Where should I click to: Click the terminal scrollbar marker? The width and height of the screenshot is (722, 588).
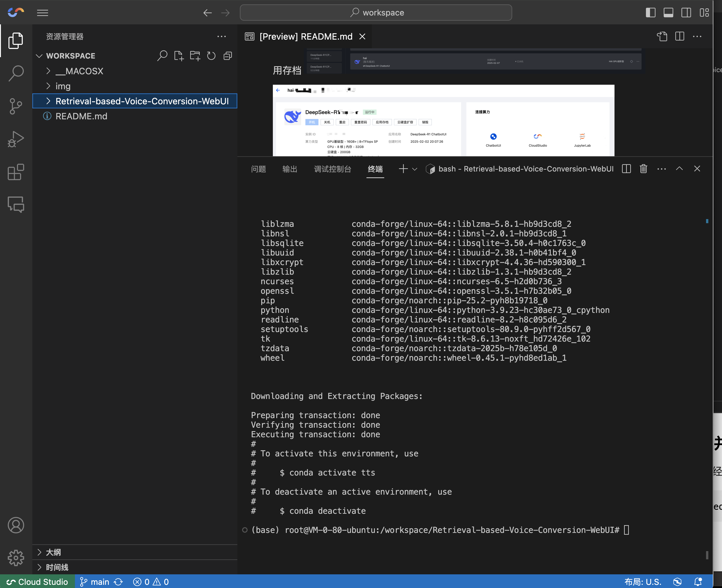pos(707,221)
